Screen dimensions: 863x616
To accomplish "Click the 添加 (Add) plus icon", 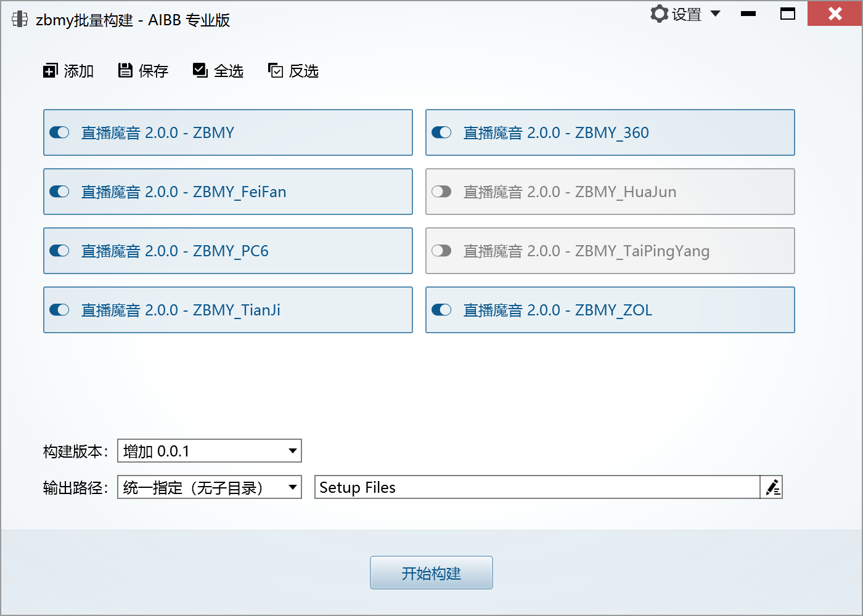I will coord(50,71).
